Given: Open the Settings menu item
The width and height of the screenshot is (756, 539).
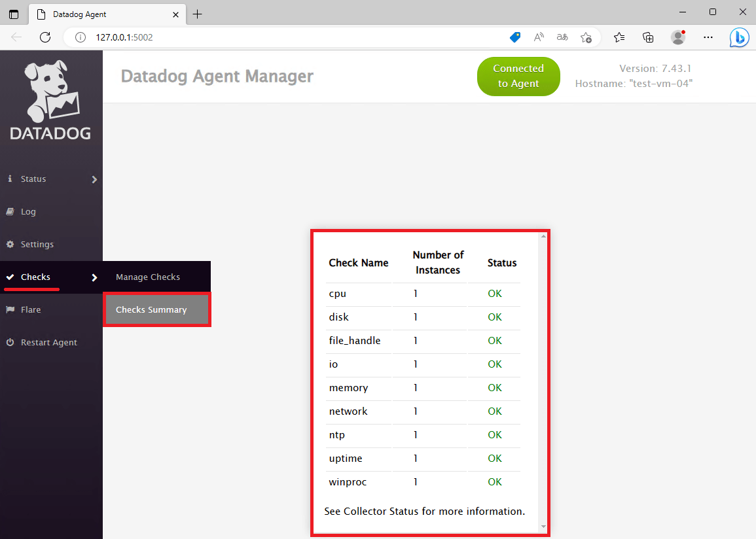Looking at the screenshot, I should (51, 244).
